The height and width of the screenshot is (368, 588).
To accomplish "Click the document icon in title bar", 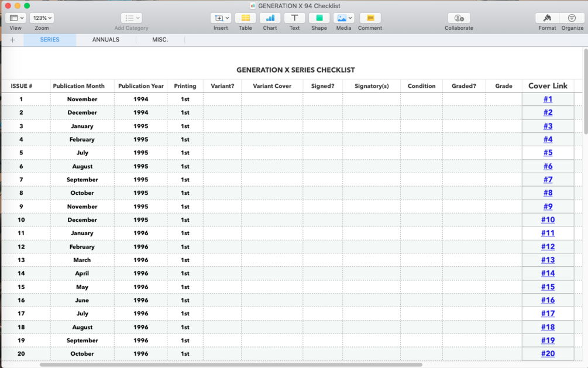I will tap(253, 6).
